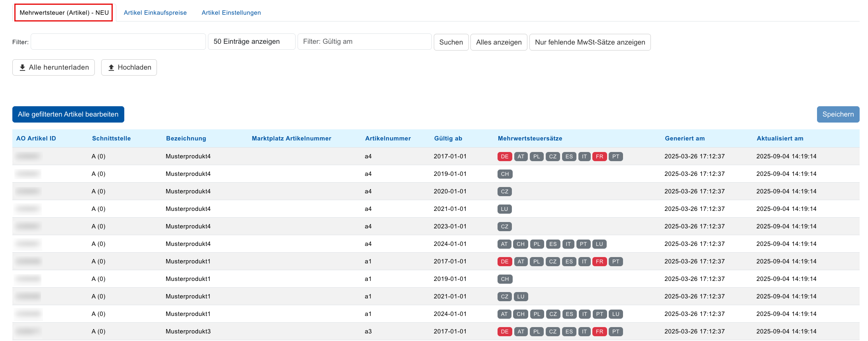Click the PT badge in Musterprodukt1 2024-01-01 row
The image size is (868, 341).
coord(600,314)
